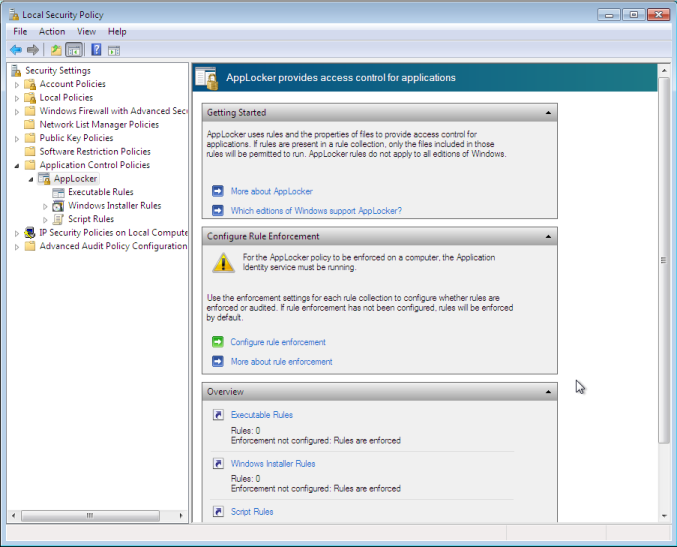Image resolution: width=677 pixels, height=547 pixels.
Task: Open the Windows Installer Rules overview link
Action: point(273,464)
